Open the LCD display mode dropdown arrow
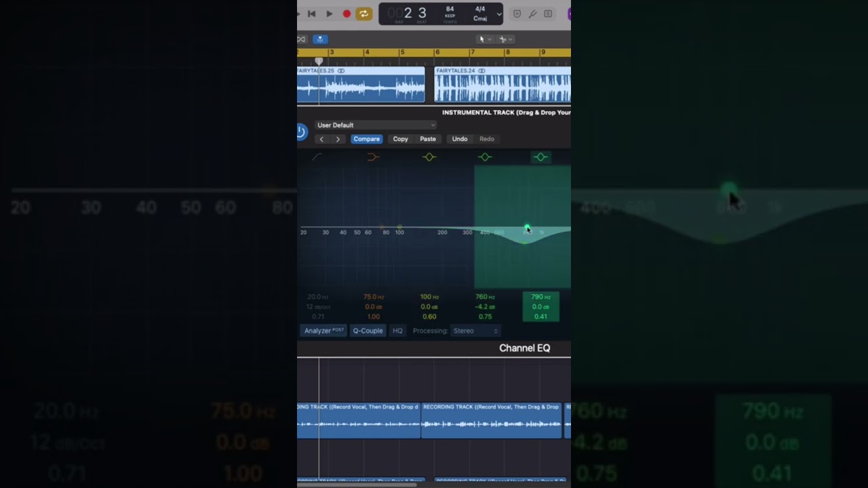 pos(499,14)
